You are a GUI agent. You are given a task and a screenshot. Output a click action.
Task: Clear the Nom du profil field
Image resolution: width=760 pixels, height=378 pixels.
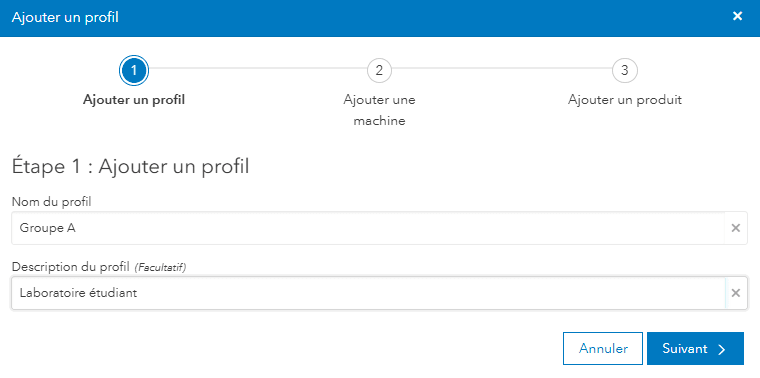(x=736, y=228)
